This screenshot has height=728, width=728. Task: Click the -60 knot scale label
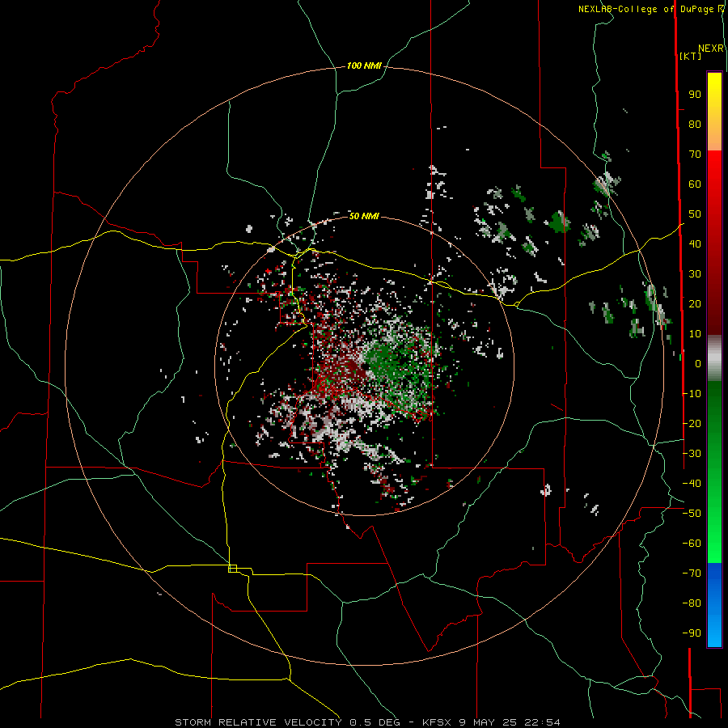tap(692, 544)
